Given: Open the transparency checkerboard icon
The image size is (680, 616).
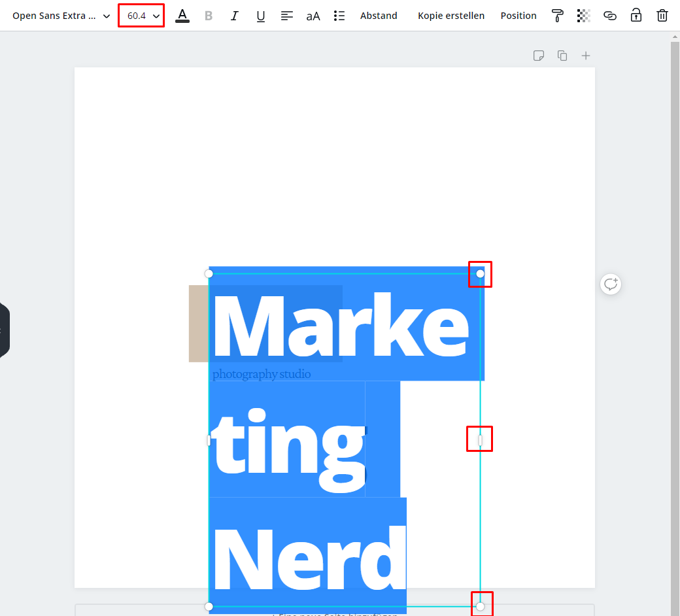Looking at the screenshot, I should coord(584,16).
